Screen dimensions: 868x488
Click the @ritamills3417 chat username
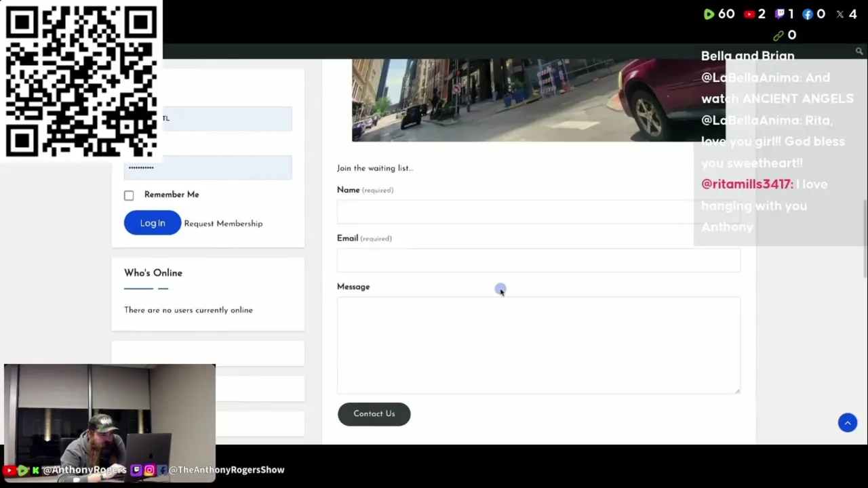747,184
